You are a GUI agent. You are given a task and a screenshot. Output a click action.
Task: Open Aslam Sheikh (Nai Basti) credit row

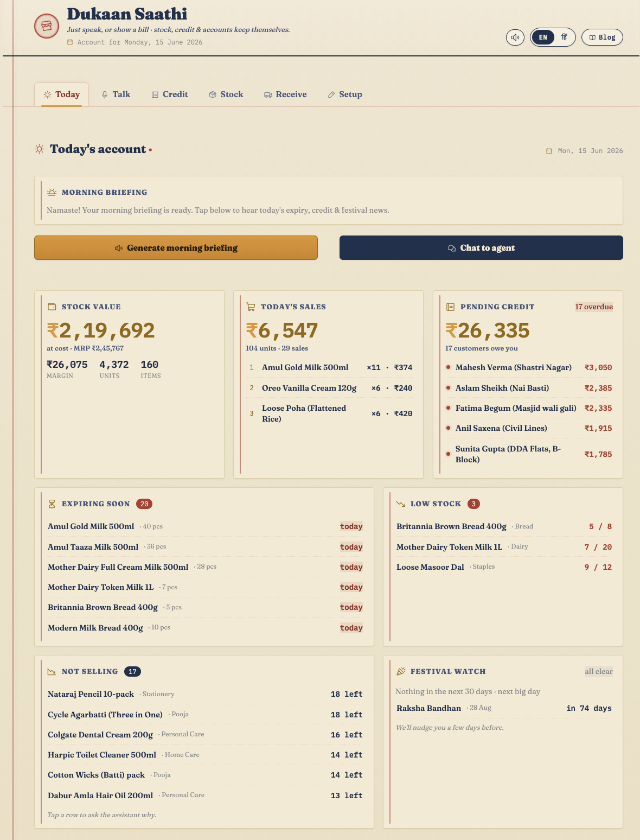tap(529, 388)
